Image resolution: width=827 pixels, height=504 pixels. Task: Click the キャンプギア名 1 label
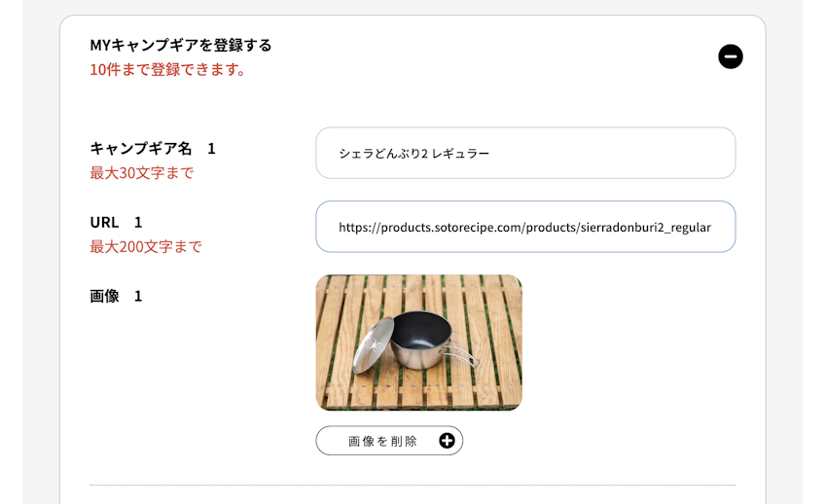153,148
